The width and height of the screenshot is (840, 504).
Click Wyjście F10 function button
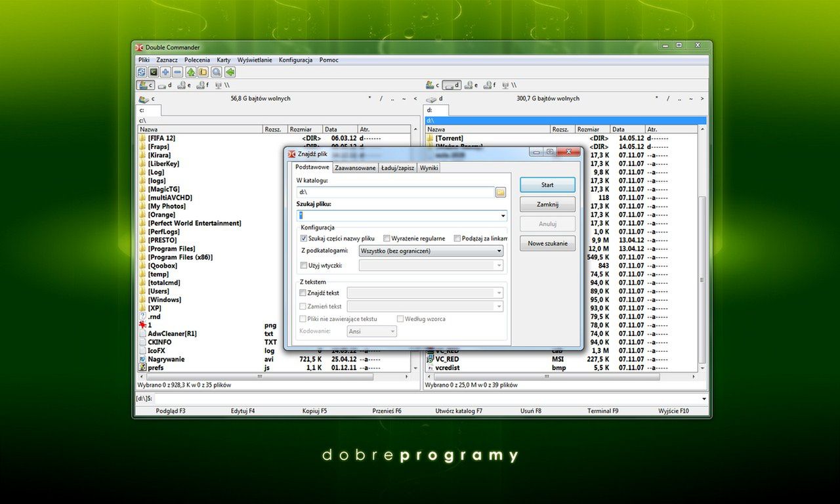click(x=674, y=411)
